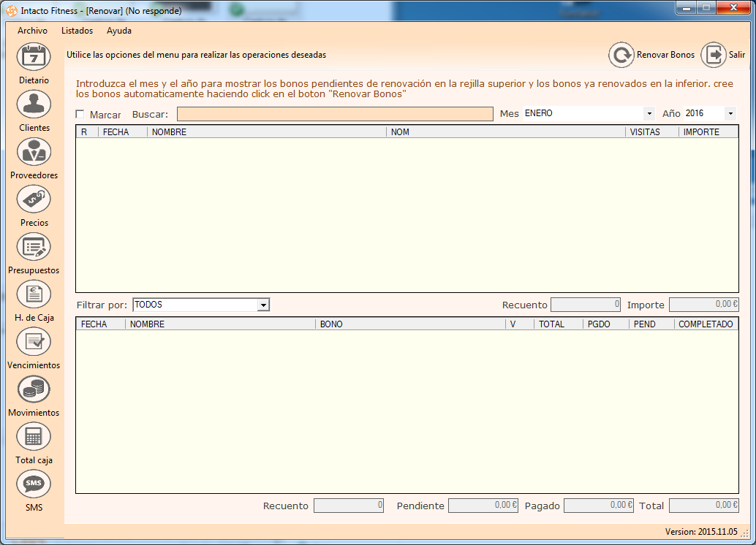Open H. de Caja icon

click(34, 294)
